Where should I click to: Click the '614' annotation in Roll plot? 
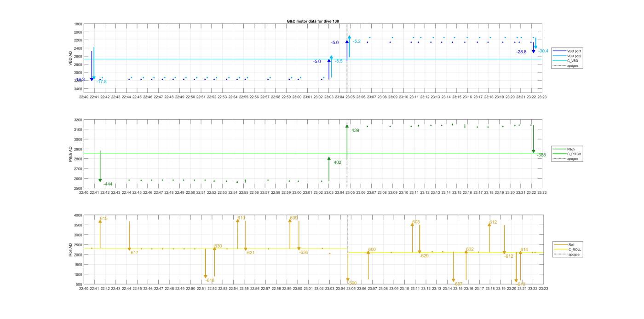click(x=524, y=250)
